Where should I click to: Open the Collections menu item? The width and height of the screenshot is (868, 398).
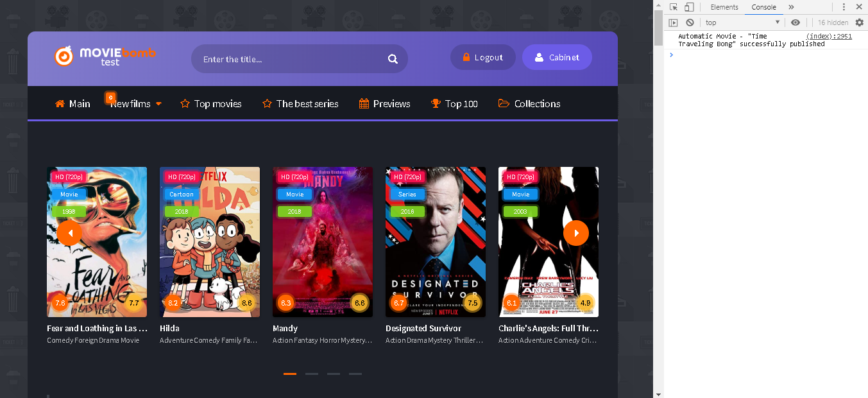529,103
